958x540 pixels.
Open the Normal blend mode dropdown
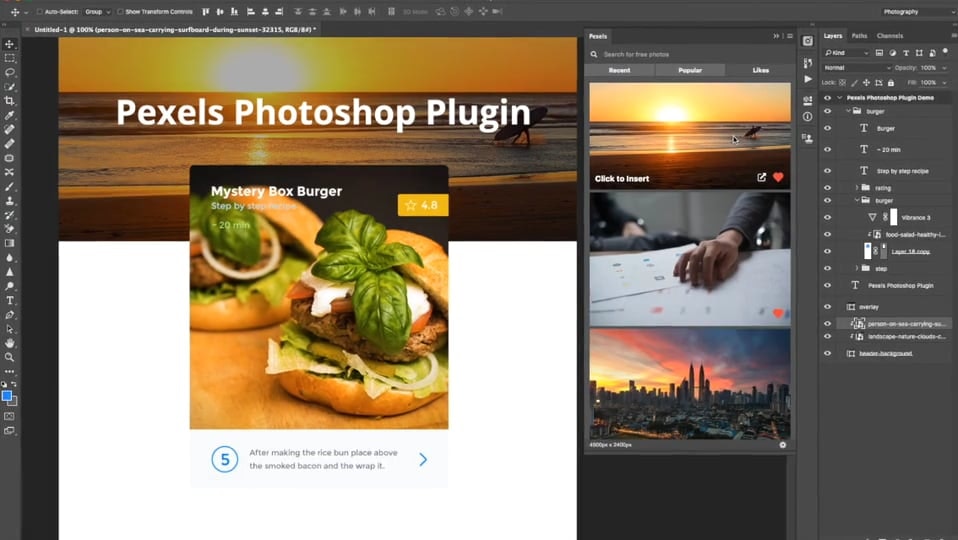click(x=857, y=68)
